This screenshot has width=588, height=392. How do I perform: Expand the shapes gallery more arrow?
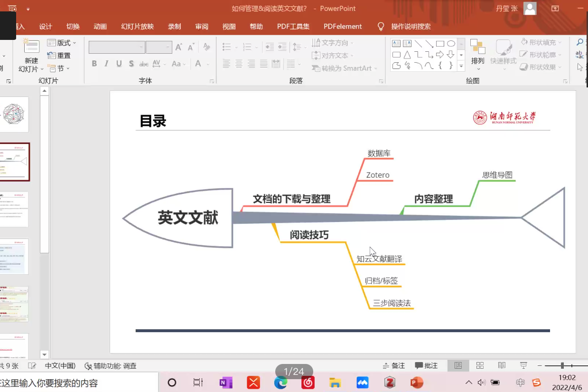(x=461, y=67)
